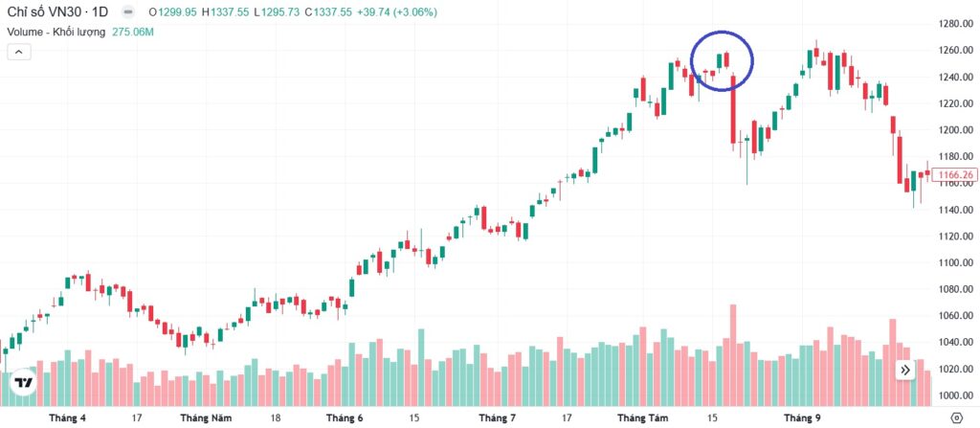Click Tháng 9 on the time axis
The width and height of the screenshot is (980, 428).
[802, 418]
